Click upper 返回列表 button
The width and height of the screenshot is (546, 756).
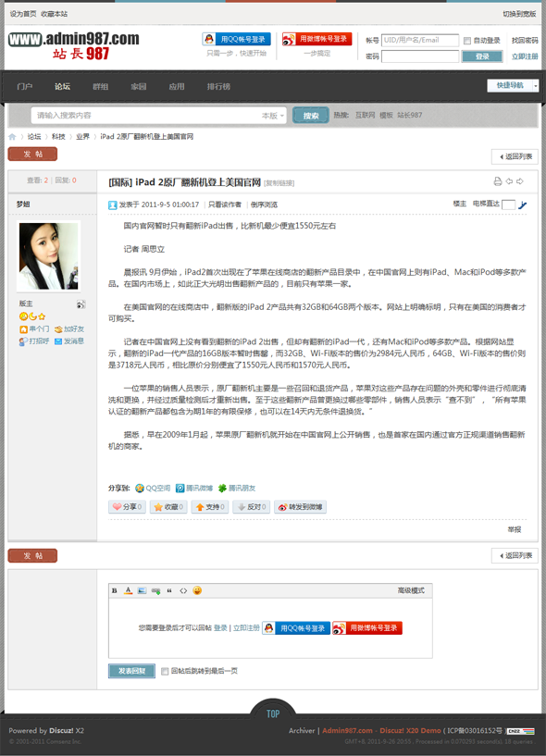pos(515,156)
